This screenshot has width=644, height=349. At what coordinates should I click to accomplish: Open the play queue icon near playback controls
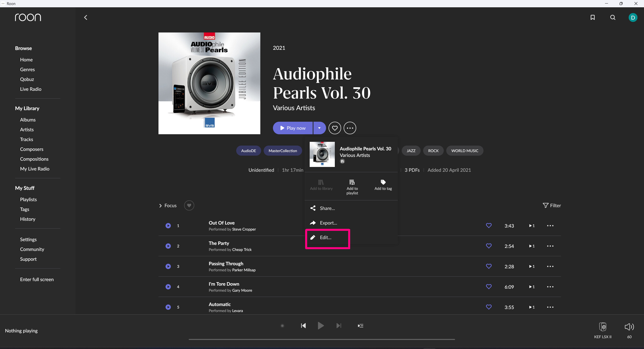(360, 325)
